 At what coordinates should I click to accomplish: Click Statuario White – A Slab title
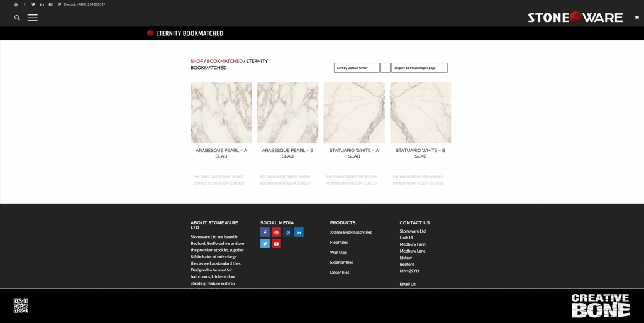point(354,153)
